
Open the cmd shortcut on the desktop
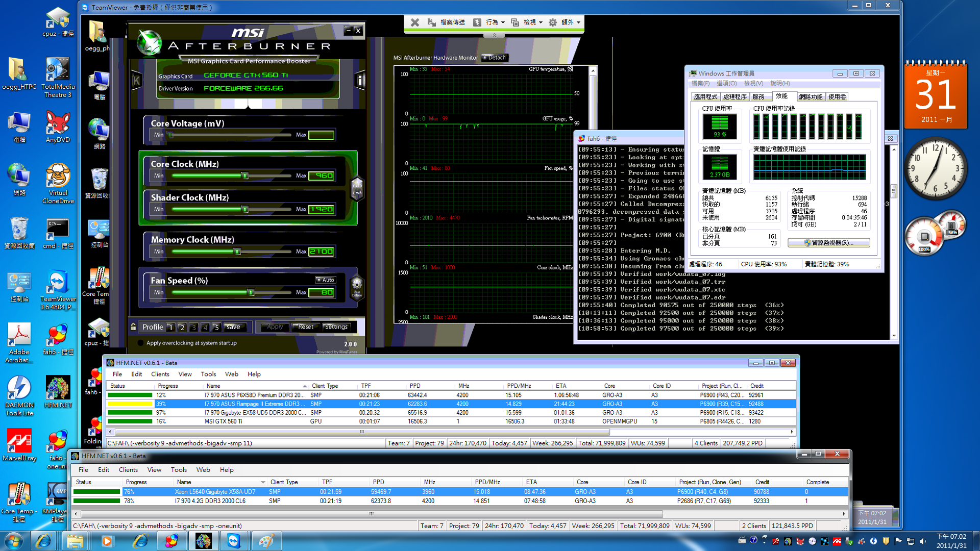pos(58,234)
